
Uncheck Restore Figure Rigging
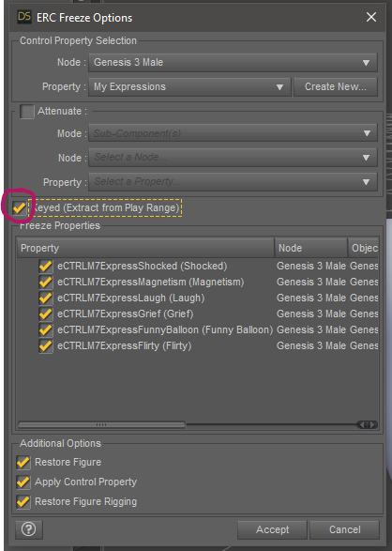pyautogui.click(x=23, y=501)
